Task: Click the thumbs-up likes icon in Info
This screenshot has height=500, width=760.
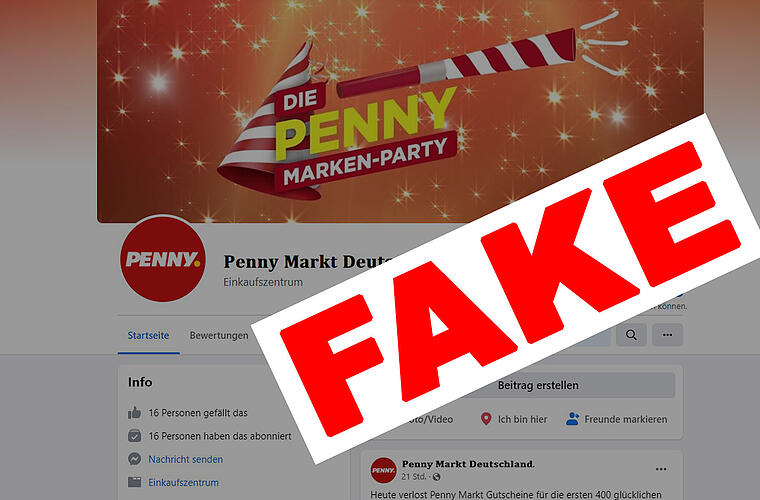Action: (134, 413)
